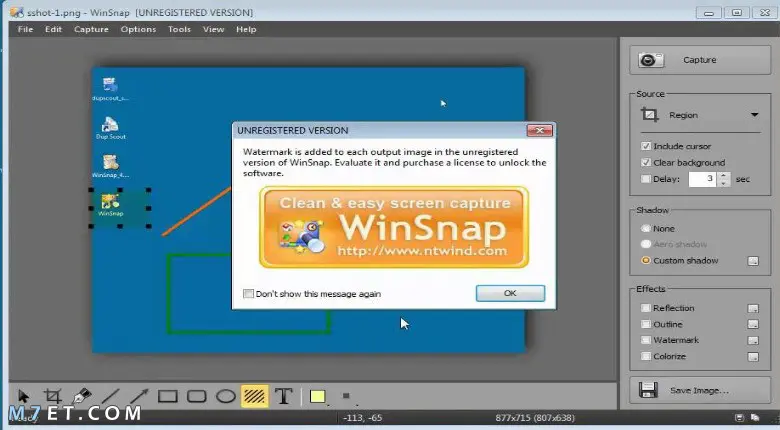The image size is (780, 430).
Task: Enable the Outline effect checkbox
Action: (x=646, y=324)
